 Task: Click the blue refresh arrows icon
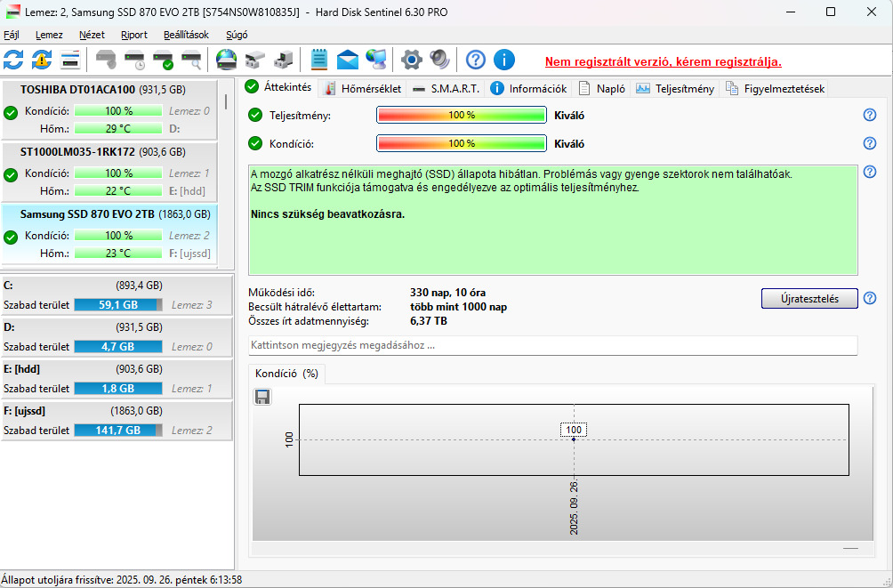[x=13, y=60]
